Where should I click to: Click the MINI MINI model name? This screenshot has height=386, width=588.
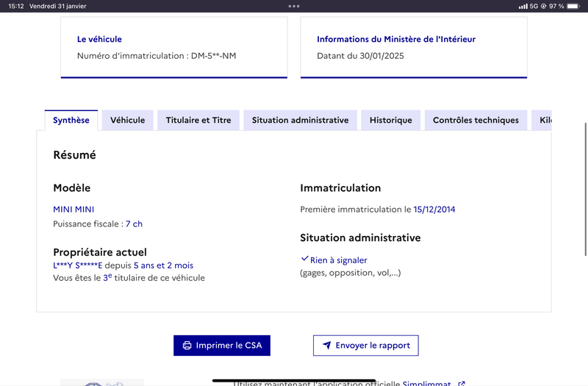(73, 210)
